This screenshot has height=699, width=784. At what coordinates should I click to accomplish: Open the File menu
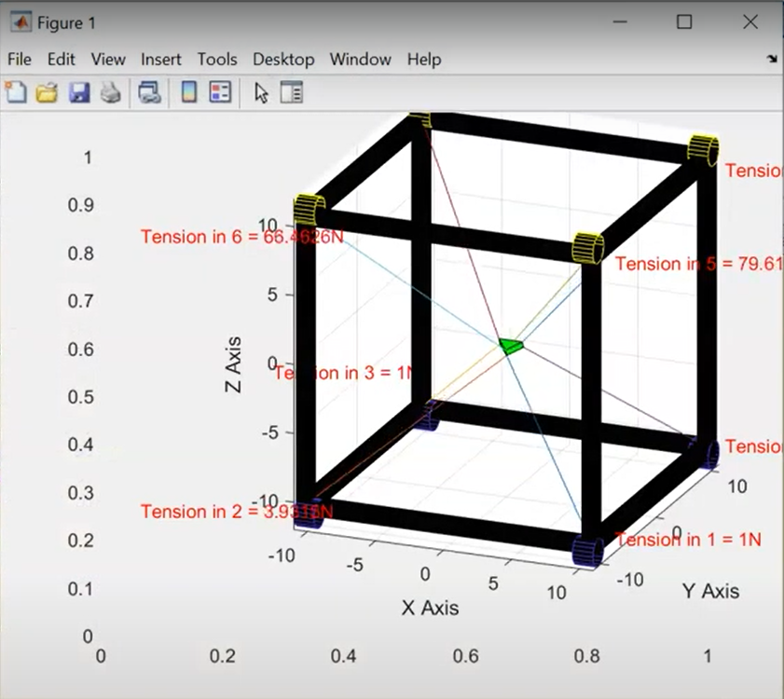20,60
